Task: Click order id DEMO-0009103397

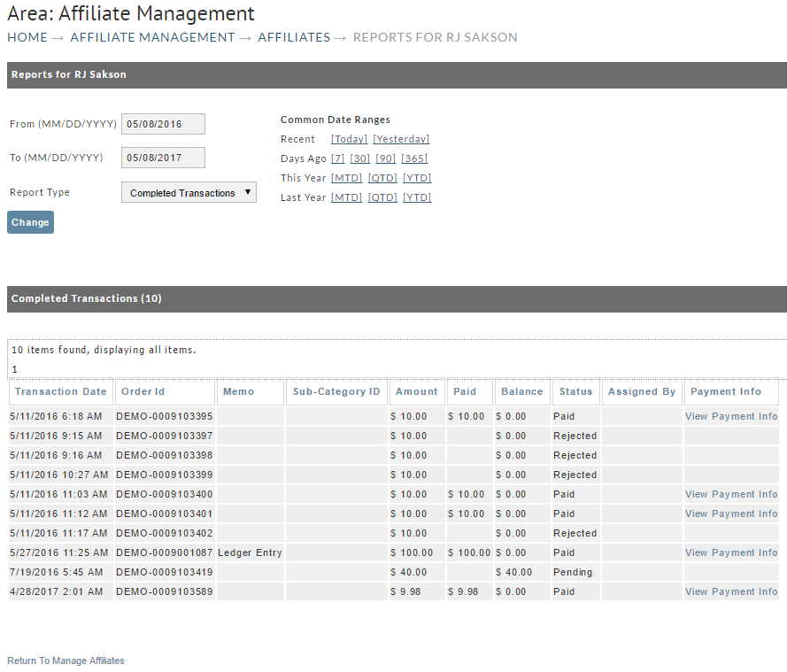Action: pos(164,436)
